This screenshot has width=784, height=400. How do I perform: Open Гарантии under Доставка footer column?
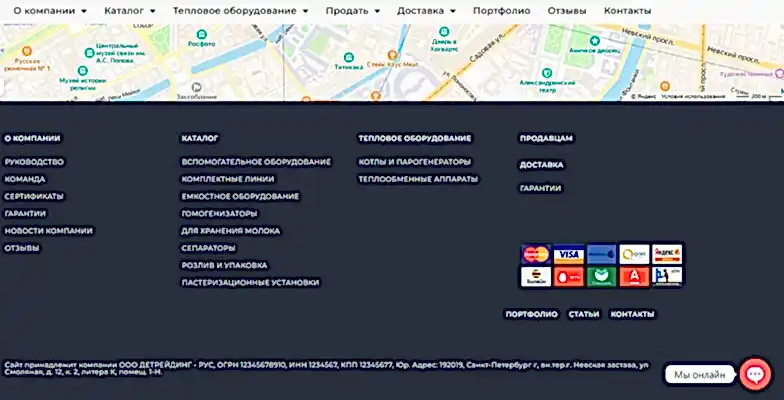coord(540,188)
